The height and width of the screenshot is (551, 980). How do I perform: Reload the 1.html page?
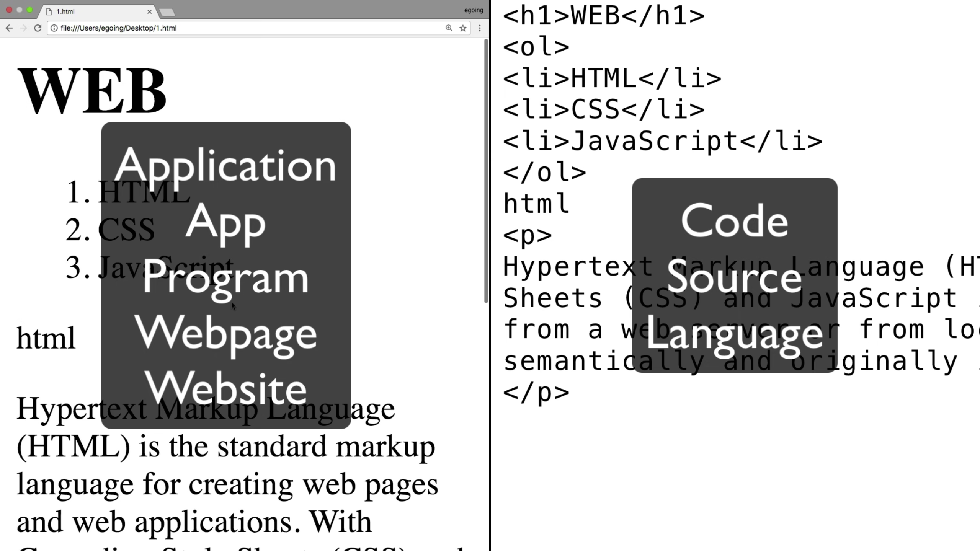point(38,28)
